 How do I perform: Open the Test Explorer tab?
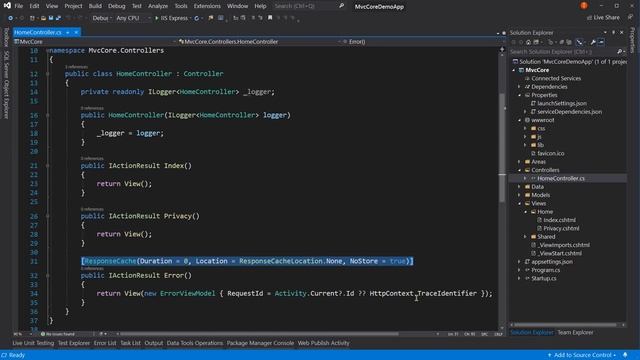pyautogui.click(x=73, y=343)
